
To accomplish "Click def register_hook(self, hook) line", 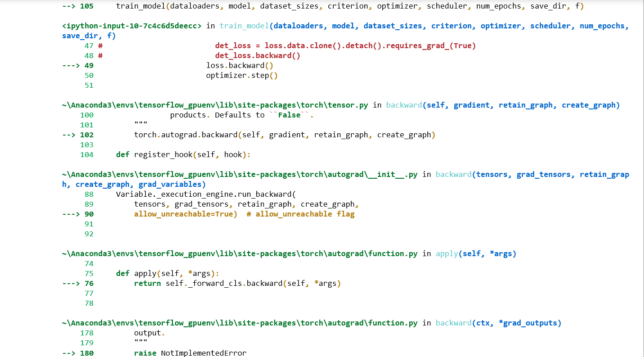I will coord(183,154).
